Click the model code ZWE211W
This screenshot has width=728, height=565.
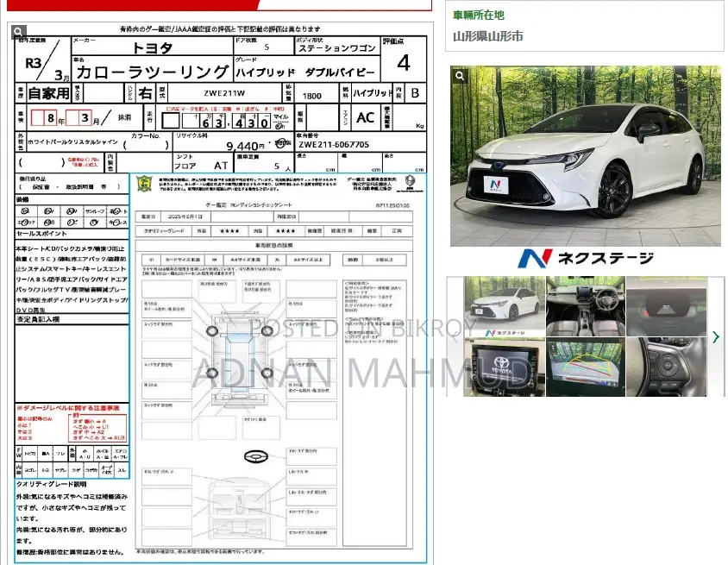click(x=224, y=93)
